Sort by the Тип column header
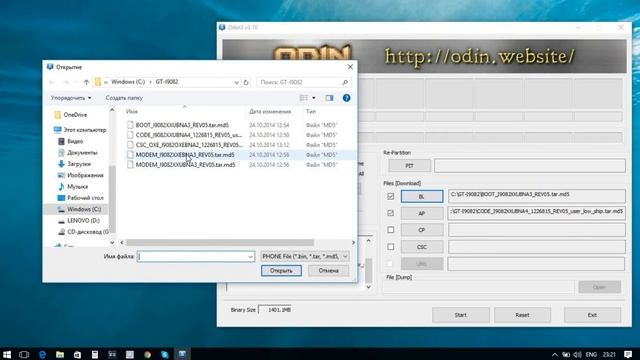 pyautogui.click(x=311, y=111)
